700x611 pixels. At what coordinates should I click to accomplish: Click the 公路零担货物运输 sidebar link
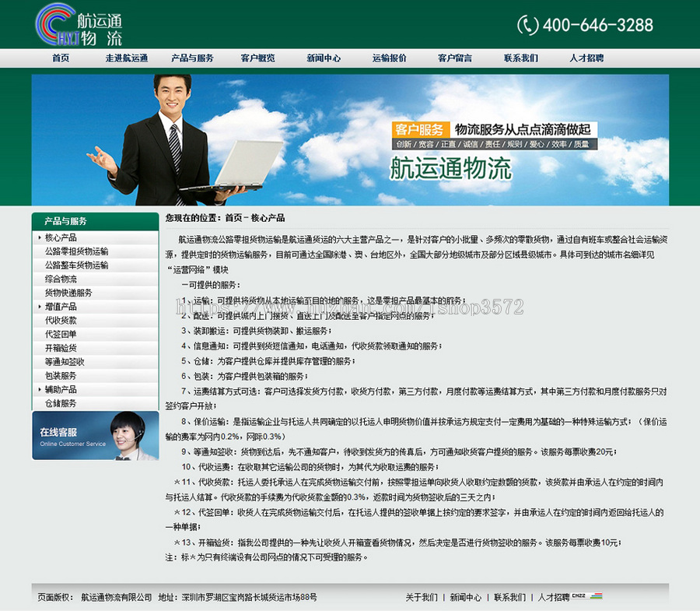[76, 251]
